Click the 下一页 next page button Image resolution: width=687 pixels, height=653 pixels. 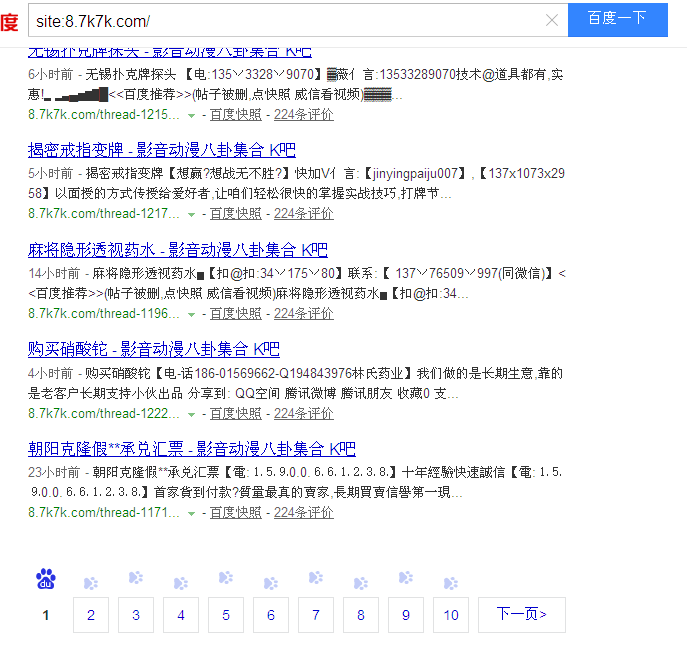pos(522,614)
